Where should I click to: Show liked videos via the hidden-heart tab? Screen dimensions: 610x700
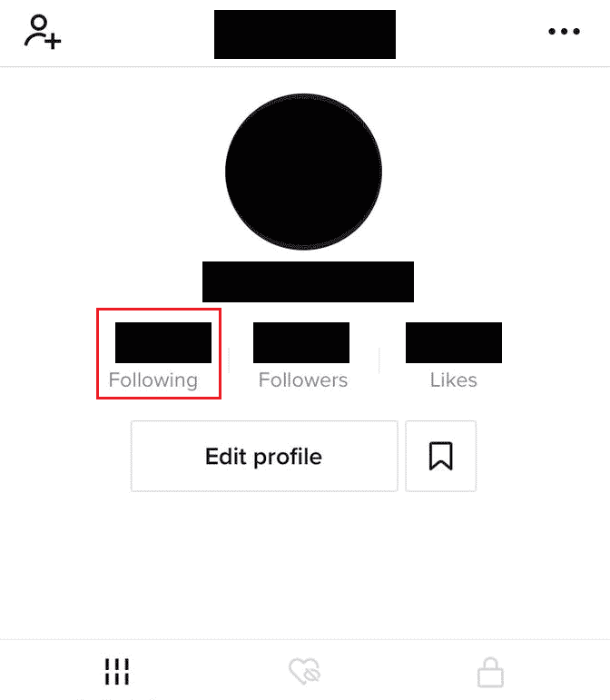pos(304,671)
